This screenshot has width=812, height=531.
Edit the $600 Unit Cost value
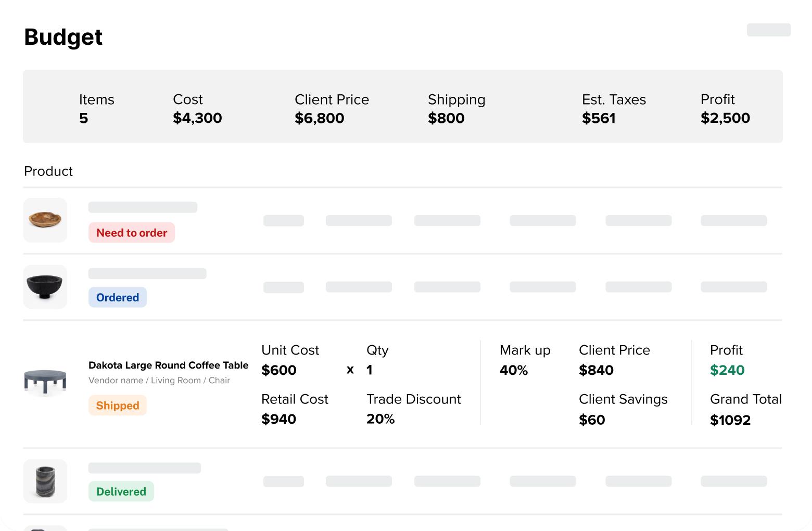pos(279,370)
